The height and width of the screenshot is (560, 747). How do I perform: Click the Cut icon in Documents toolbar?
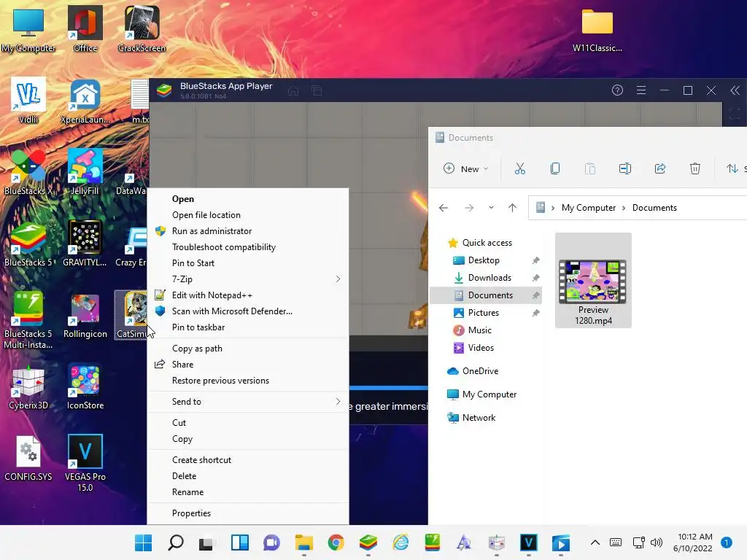tap(519, 168)
